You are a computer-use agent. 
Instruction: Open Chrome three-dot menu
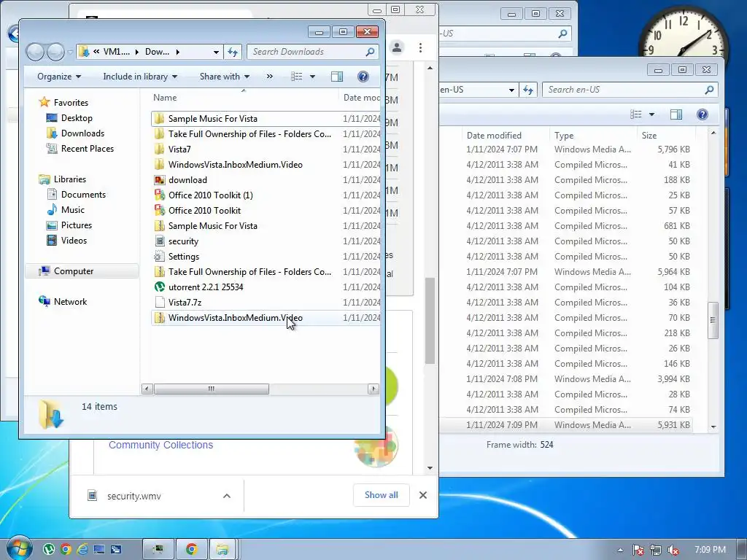point(420,47)
